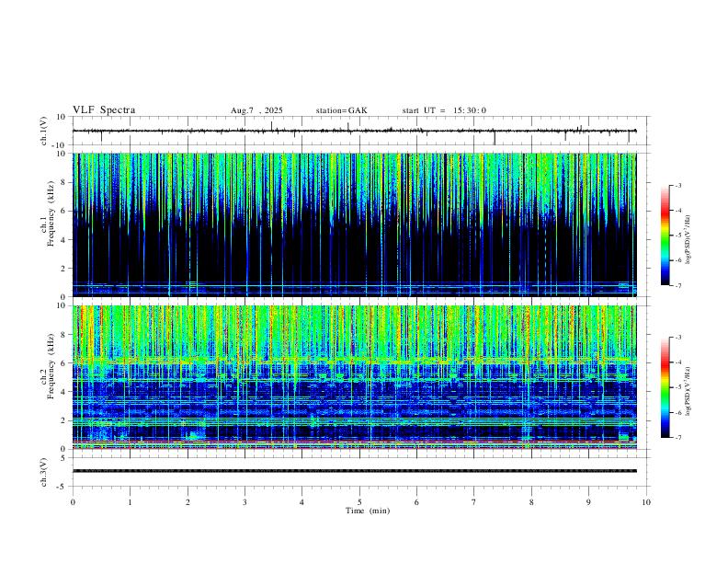Click the "6" kHz tick on ch.2 frequency axis
Viewport: 728px width, 563px height.
(64, 363)
